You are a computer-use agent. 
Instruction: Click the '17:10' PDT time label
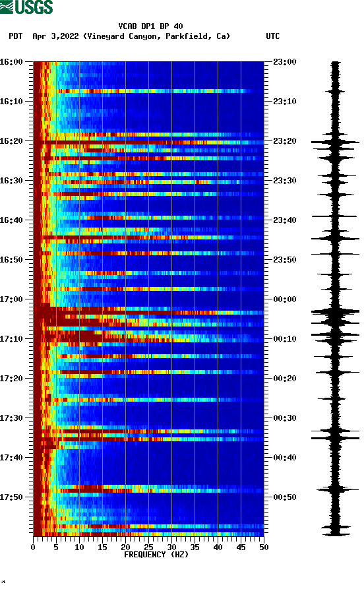[11, 339]
